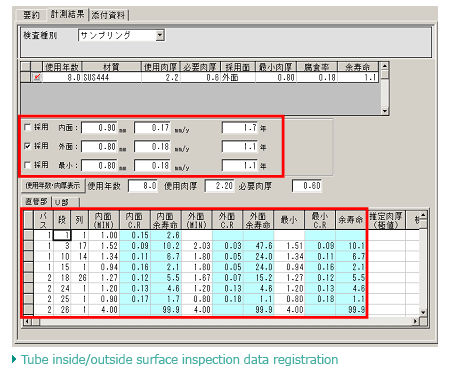Click the 内面 C.R column header

tap(135, 220)
